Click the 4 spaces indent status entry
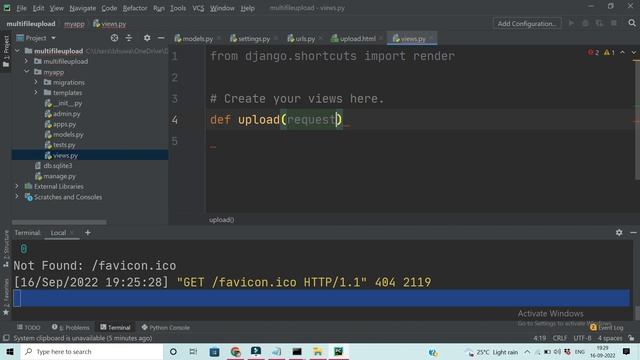 (x=610, y=338)
